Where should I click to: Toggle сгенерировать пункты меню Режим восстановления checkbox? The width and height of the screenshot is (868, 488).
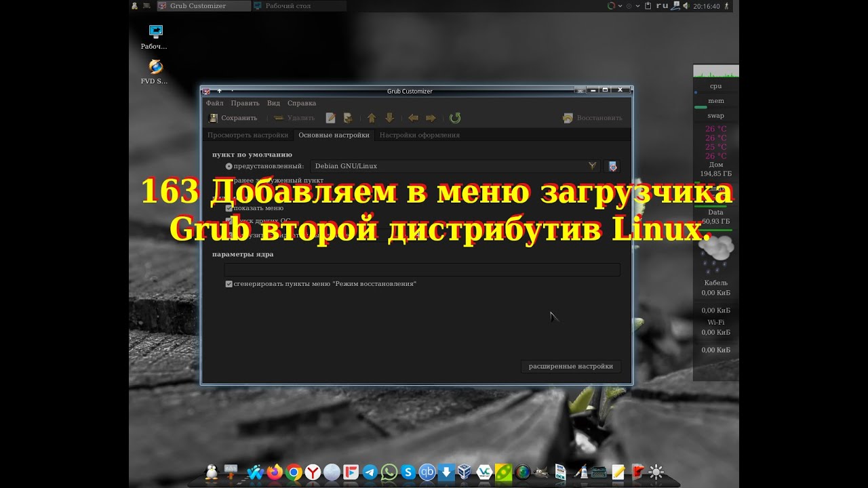point(229,284)
